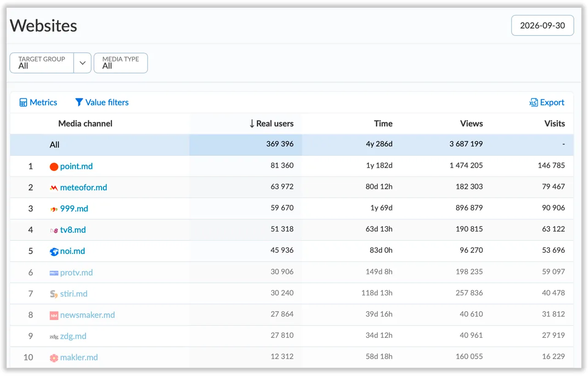Viewport: 588px width, 382px height.
Task: Click the sort arrow beside Real users
Action: point(252,124)
